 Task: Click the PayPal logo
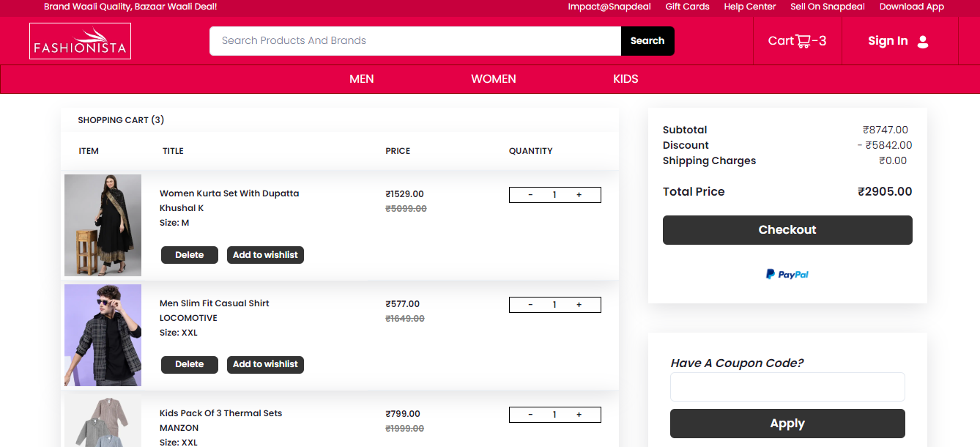point(787,274)
